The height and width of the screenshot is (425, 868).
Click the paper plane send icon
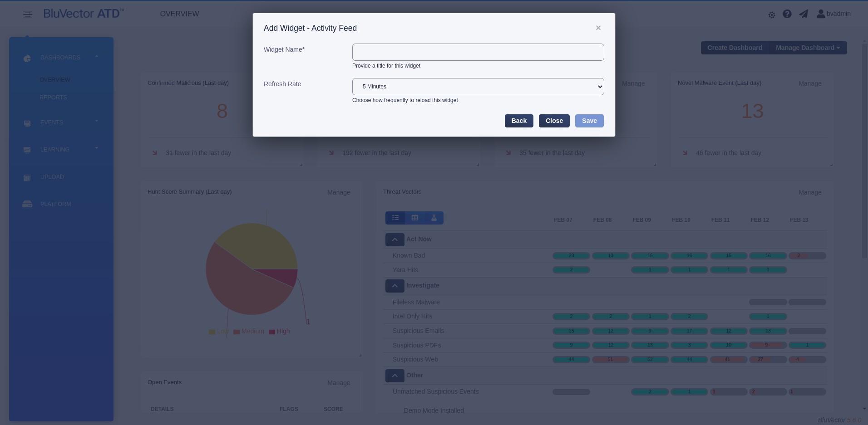[x=804, y=14]
